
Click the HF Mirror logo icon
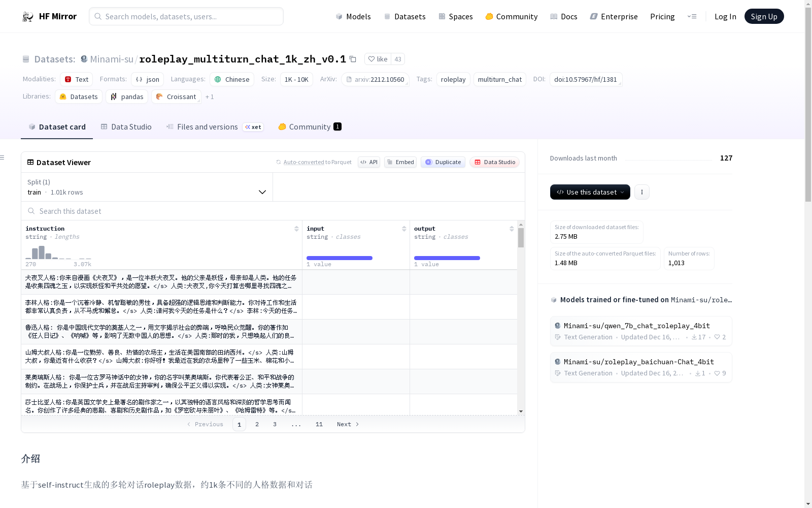click(28, 17)
